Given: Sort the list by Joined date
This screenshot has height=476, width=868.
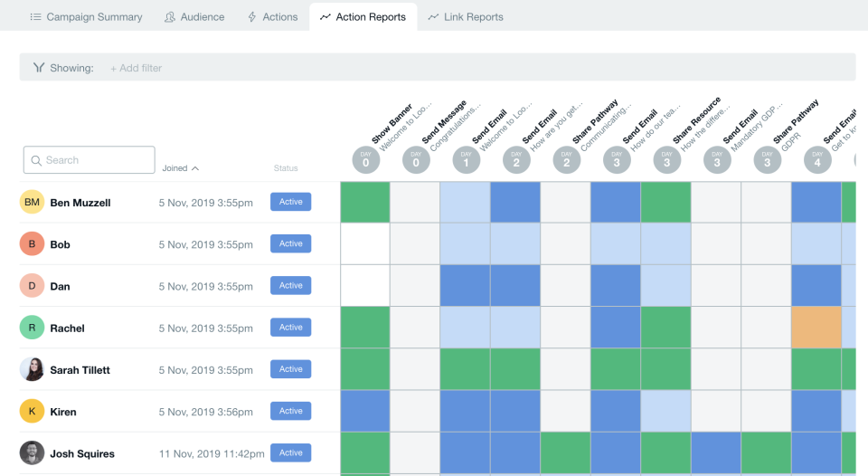Looking at the screenshot, I should [x=180, y=168].
